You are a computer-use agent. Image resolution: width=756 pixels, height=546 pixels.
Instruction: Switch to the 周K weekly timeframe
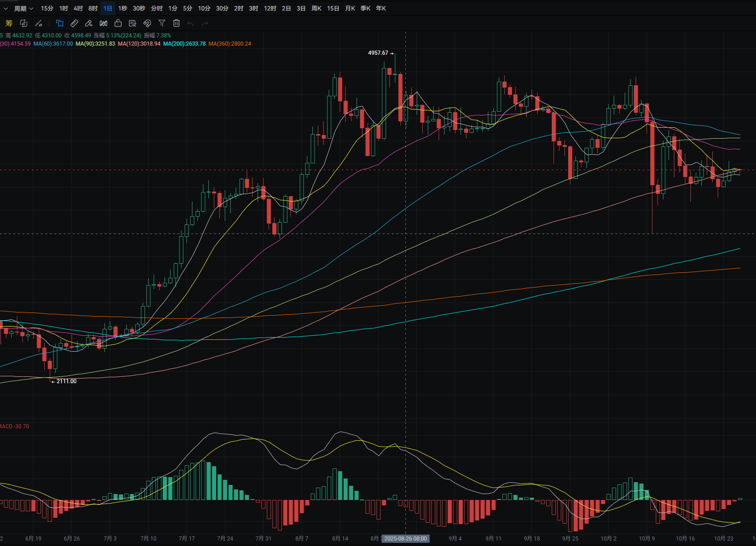[316, 8]
